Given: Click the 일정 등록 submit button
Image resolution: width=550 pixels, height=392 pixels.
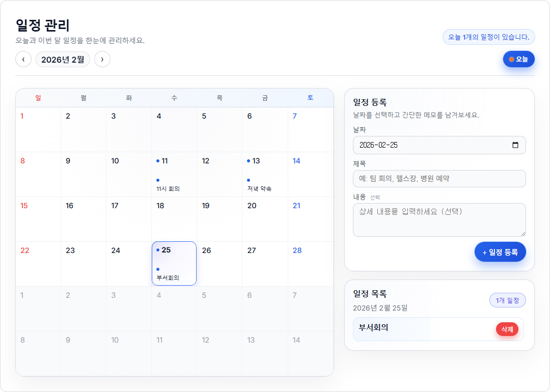Looking at the screenshot, I should click(x=500, y=251).
